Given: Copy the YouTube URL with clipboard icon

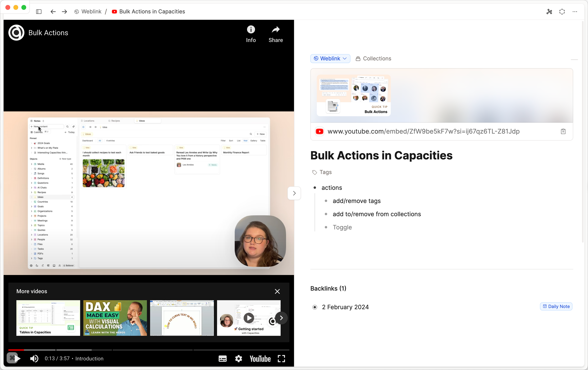Looking at the screenshot, I should 563,131.
